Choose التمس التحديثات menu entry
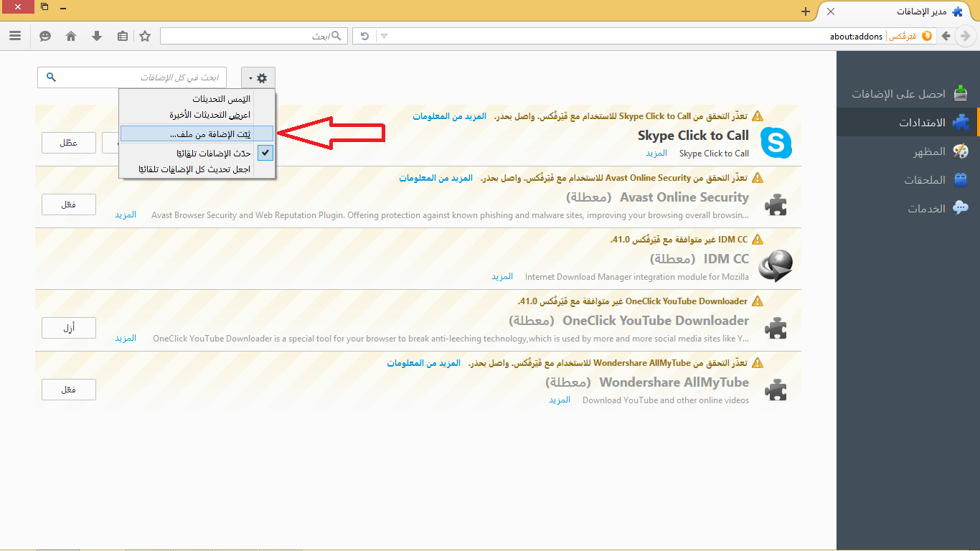Screen dimensions: 980x551 coord(197,99)
